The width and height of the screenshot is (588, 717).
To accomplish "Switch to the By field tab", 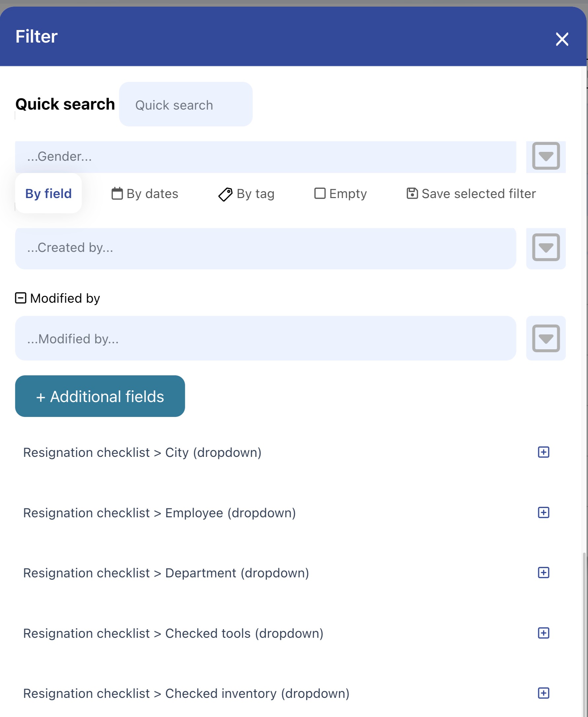I will (x=49, y=193).
